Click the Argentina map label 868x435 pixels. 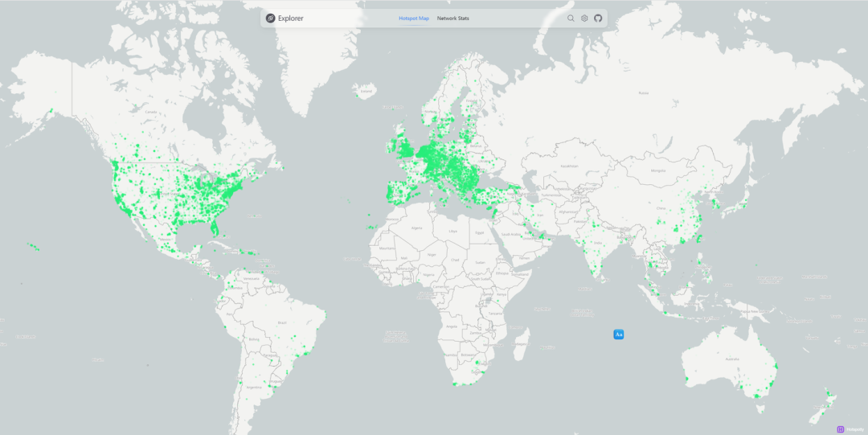(253, 388)
